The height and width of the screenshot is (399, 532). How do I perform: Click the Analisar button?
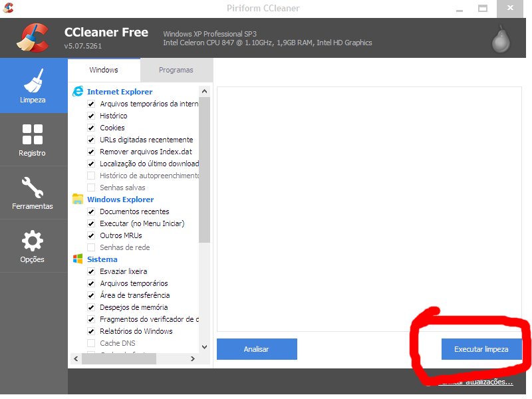tap(257, 349)
